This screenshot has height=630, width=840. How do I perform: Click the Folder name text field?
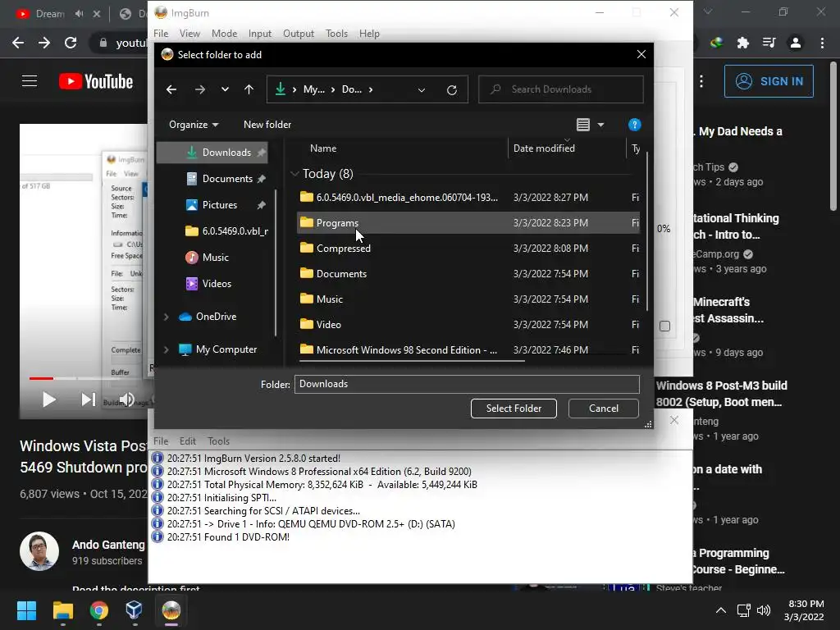coord(467,384)
